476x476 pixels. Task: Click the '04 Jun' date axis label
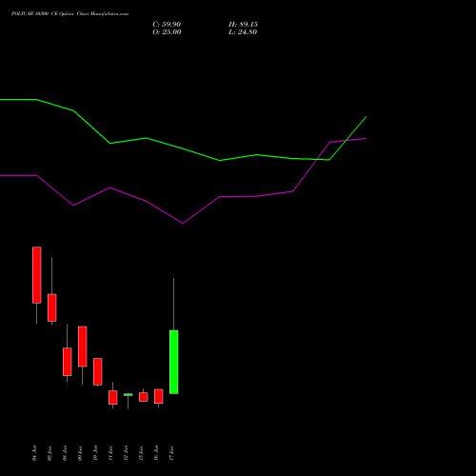point(34,453)
